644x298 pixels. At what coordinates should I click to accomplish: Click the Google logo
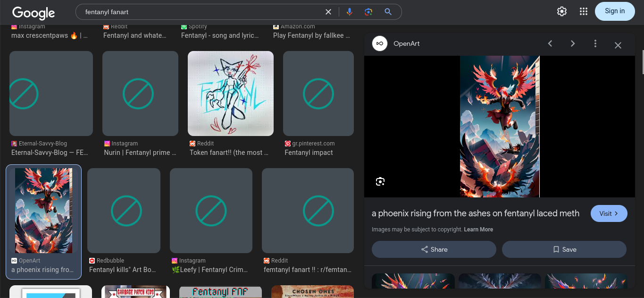[33, 13]
